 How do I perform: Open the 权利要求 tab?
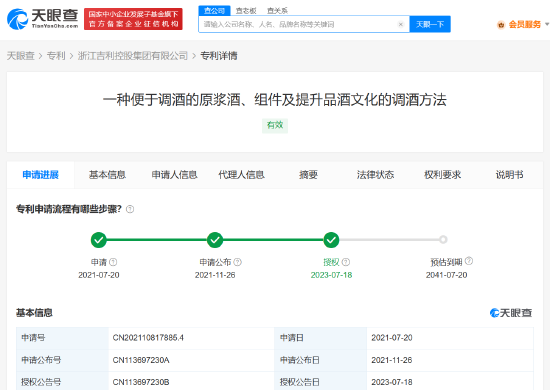click(x=442, y=175)
